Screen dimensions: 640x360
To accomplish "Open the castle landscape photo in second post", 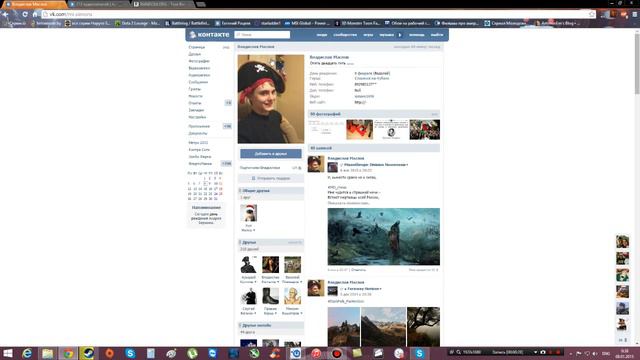I will point(344,327).
